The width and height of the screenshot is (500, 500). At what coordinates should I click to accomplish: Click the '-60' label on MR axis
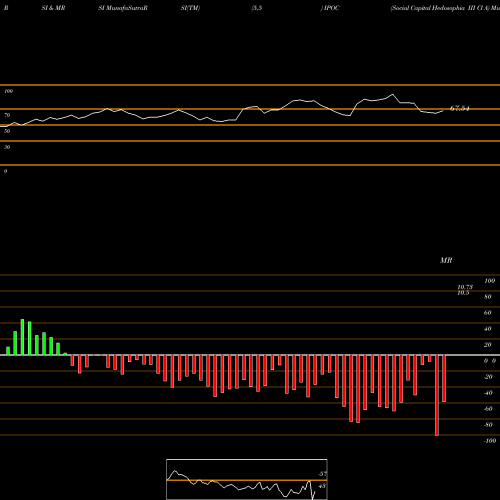[x=488, y=409]
